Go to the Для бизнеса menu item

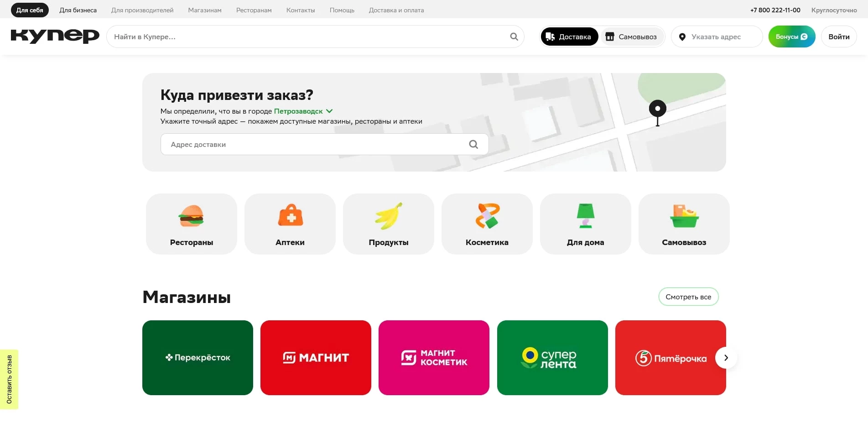coord(78,10)
